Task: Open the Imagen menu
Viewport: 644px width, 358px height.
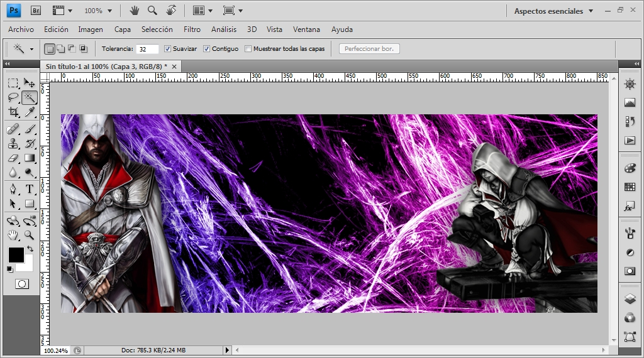Action: (x=91, y=30)
